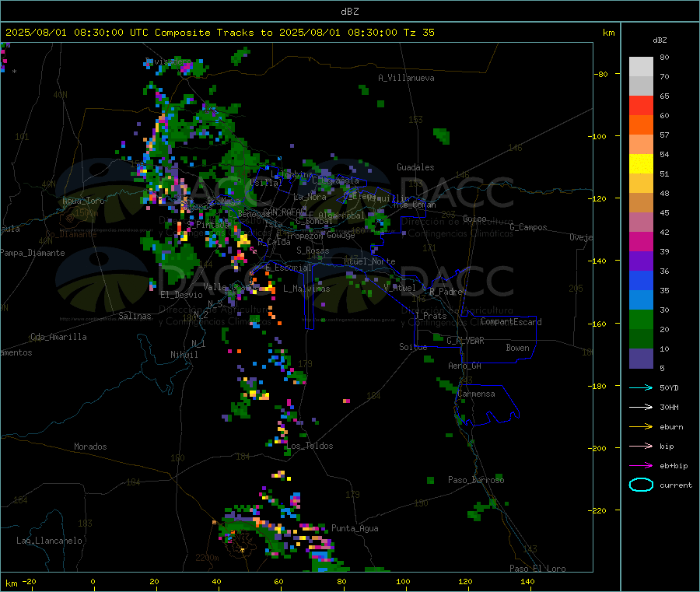700x592 pixels.
Task: Click the cyan 'current' ellipse symbol in legend
Action: pos(641,485)
